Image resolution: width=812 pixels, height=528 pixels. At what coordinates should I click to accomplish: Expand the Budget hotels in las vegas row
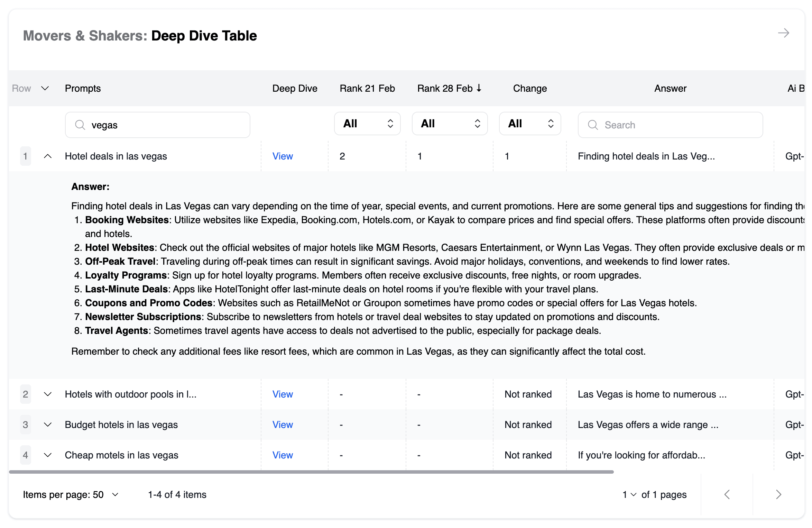48,425
